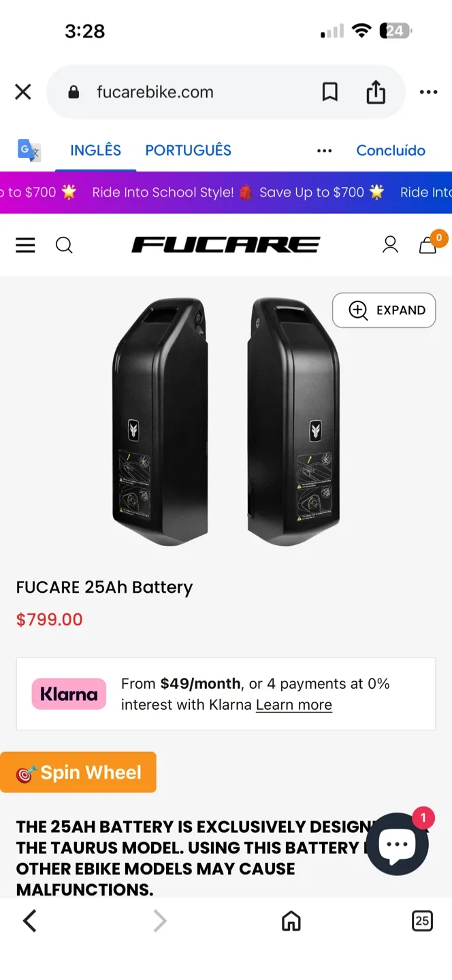The width and height of the screenshot is (452, 980).
Task: Tap the Save Up to $700 promo banner
Action: pos(313,192)
